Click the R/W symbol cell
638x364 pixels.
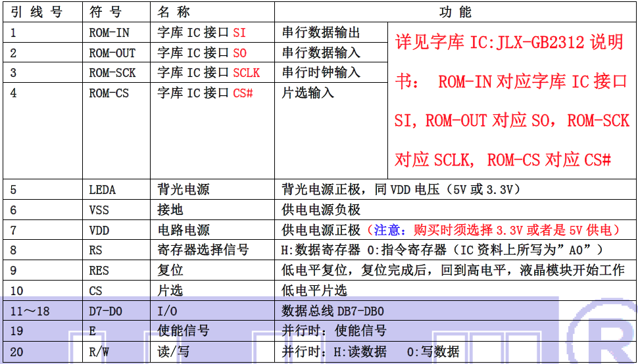pyautogui.click(x=99, y=352)
